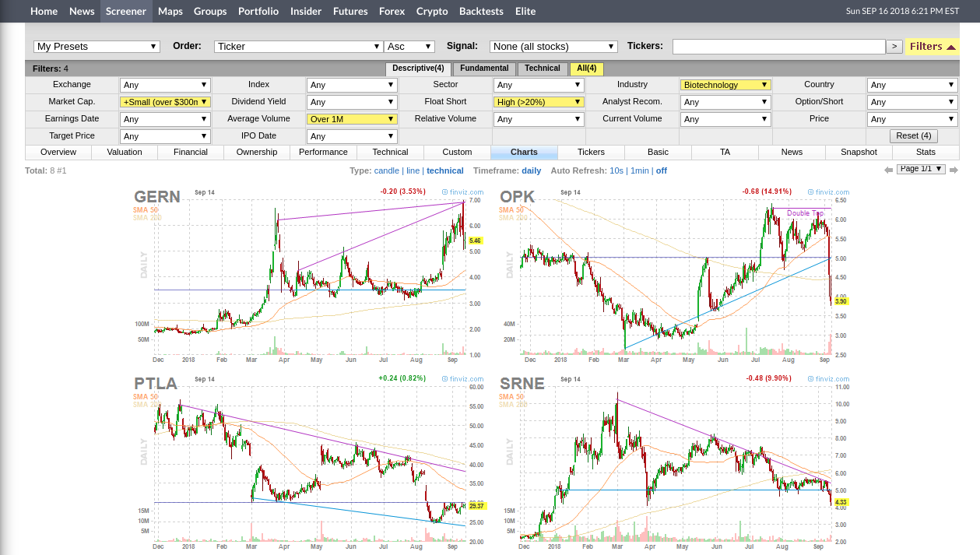Set auto refresh to 1min
This screenshot has width=980, height=555.
(x=640, y=170)
